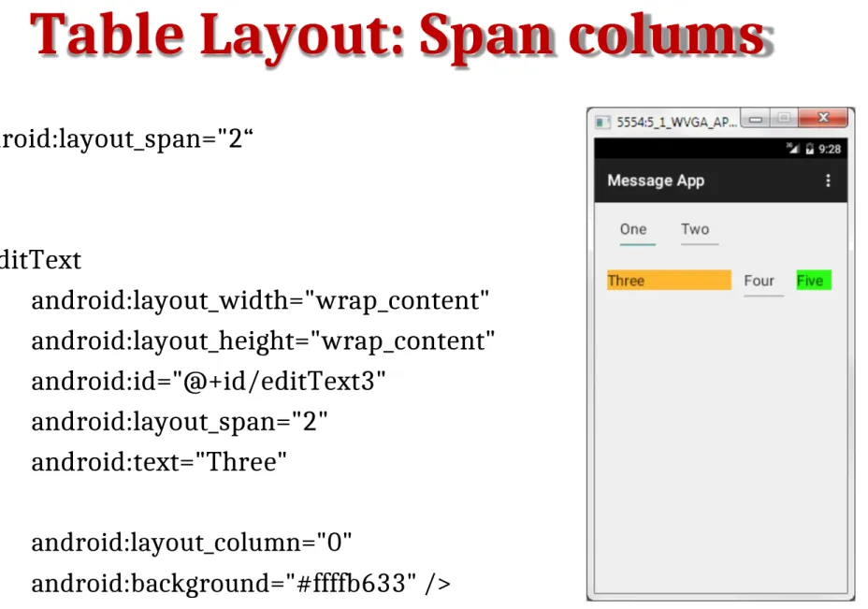Minimize the emulator window
868x609 pixels.
click(x=756, y=119)
